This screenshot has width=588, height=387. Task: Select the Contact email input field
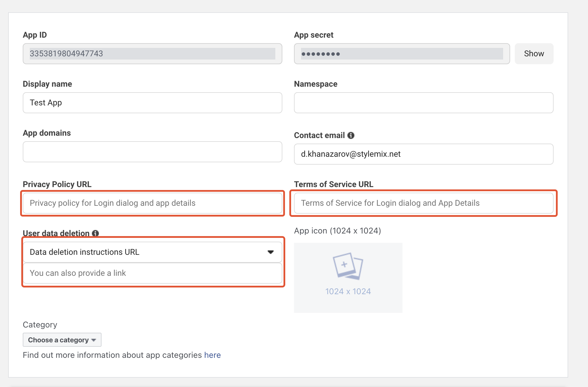coord(423,154)
